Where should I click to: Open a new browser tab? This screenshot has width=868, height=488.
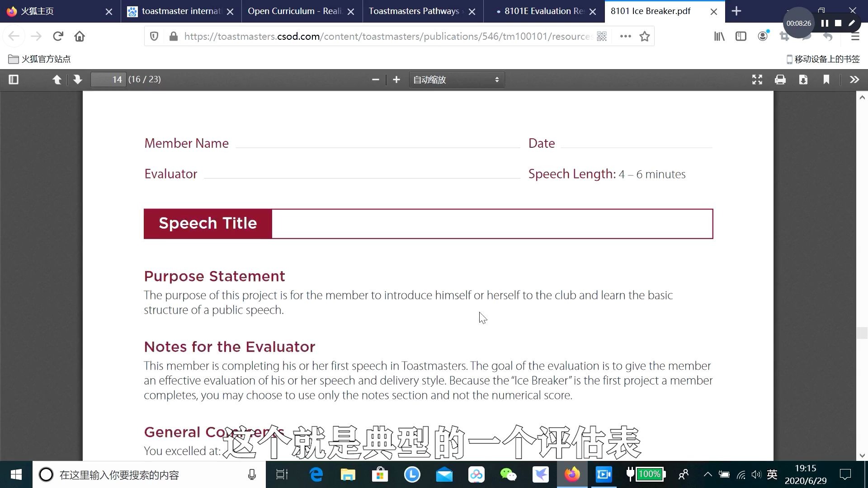pyautogui.click(x=736, y=11)
